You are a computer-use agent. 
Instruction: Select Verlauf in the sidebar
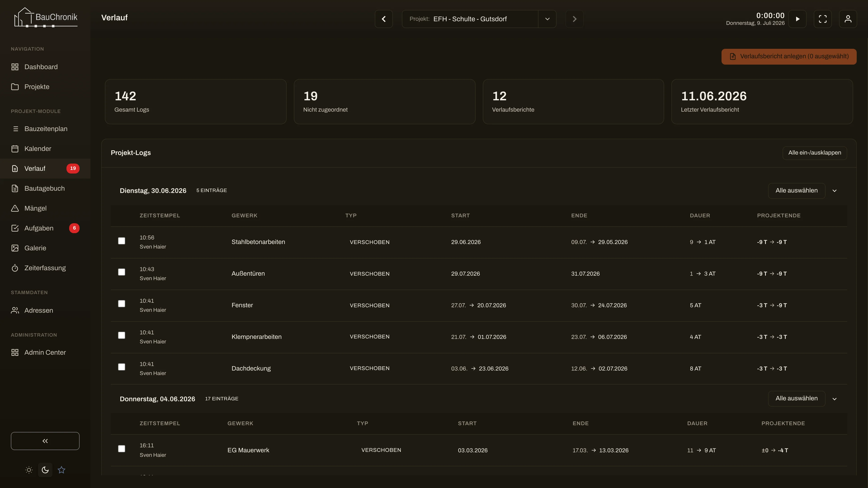(45, 168)
